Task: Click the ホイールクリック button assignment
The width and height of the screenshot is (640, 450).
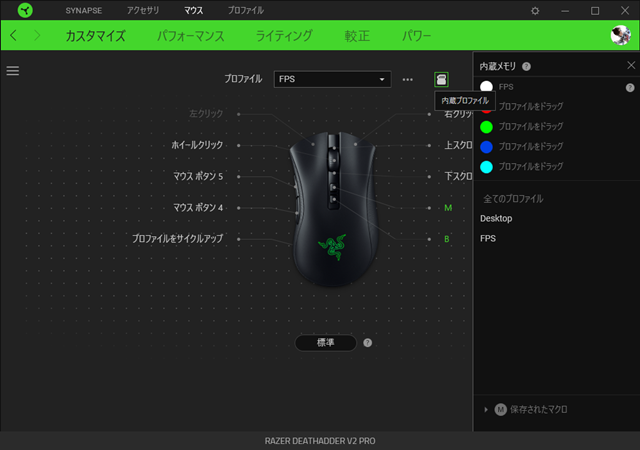Action: 197,145
